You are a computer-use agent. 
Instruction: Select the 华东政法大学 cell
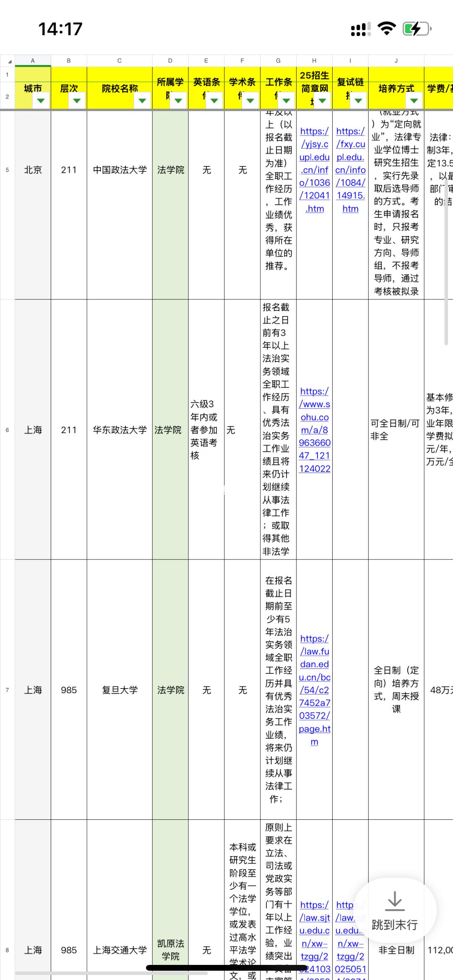pyautogui.click(x=120, y=430)
